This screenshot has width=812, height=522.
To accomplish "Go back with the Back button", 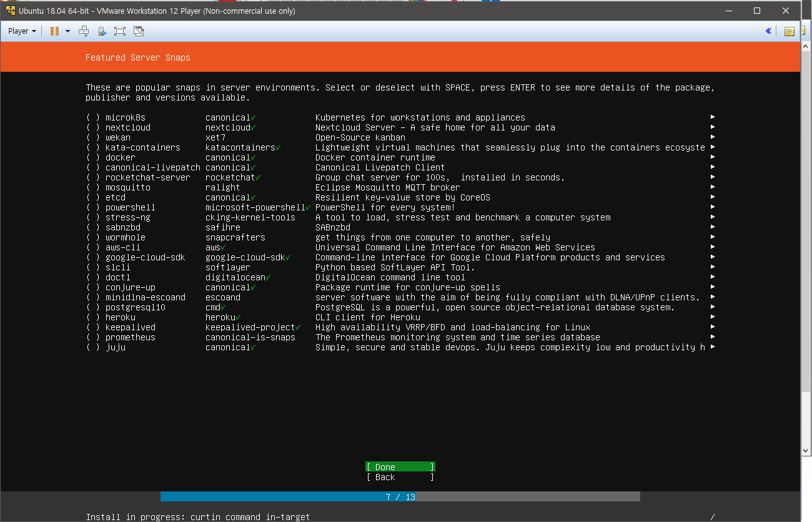I will click(400, 477).
